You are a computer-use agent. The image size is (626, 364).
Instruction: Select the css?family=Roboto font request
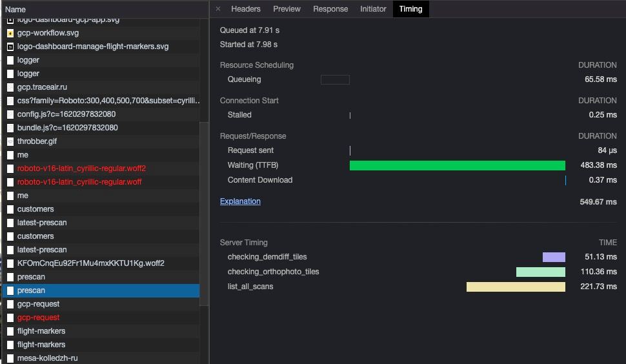click(x=101, y=101)
